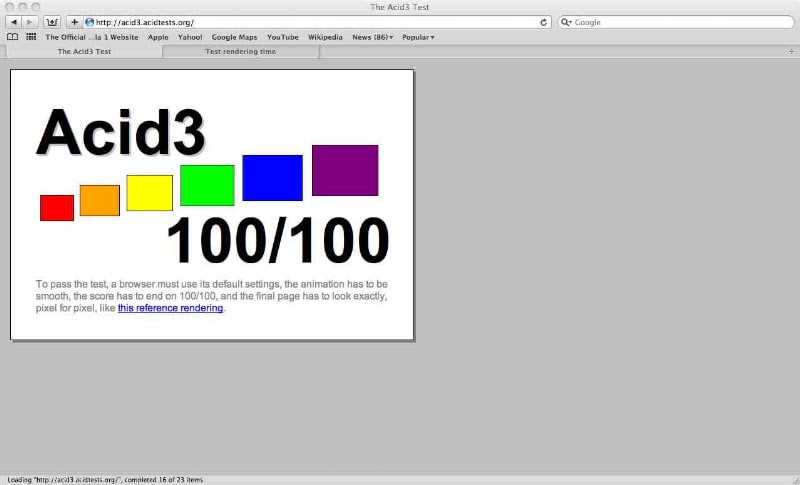Expand the Popular bookmarks folder

pyautogui.click(x=418, y=37)
